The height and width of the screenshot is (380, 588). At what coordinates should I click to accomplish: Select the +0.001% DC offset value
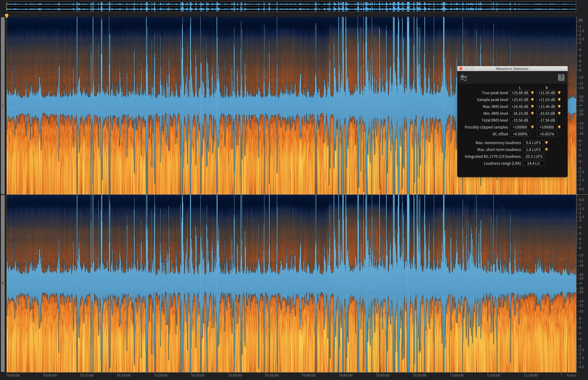pos(547,134)
